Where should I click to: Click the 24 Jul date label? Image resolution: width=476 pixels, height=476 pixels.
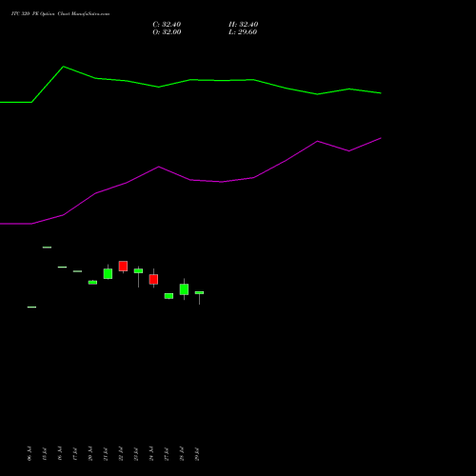(x=151, y=454)
